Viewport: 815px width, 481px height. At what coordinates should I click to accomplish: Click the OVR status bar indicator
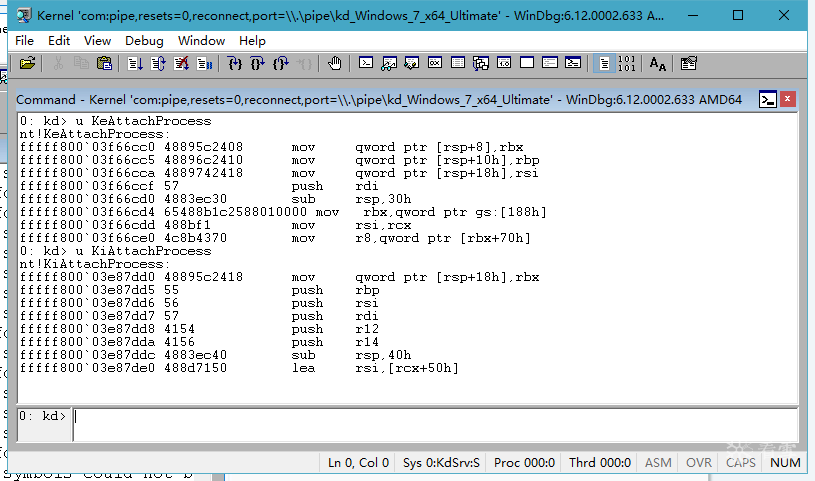coord(699,462)
